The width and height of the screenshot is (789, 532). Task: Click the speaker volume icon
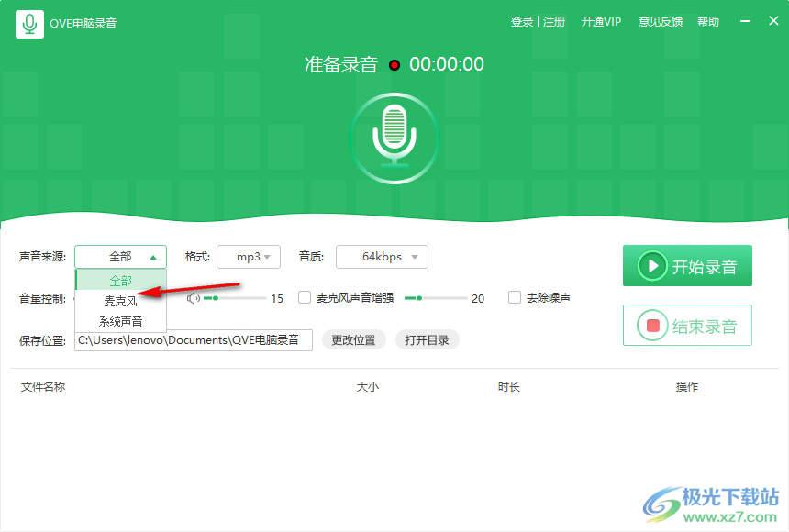191,297
